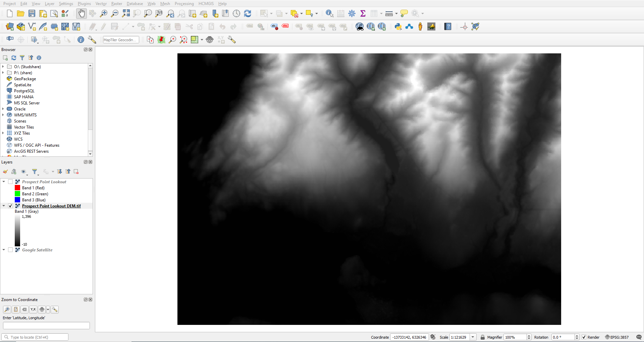Screen dimensions: 644x342
Task: Enable the Prospect Point Lookout layer checkbox
Action: (x=10, y=182)
